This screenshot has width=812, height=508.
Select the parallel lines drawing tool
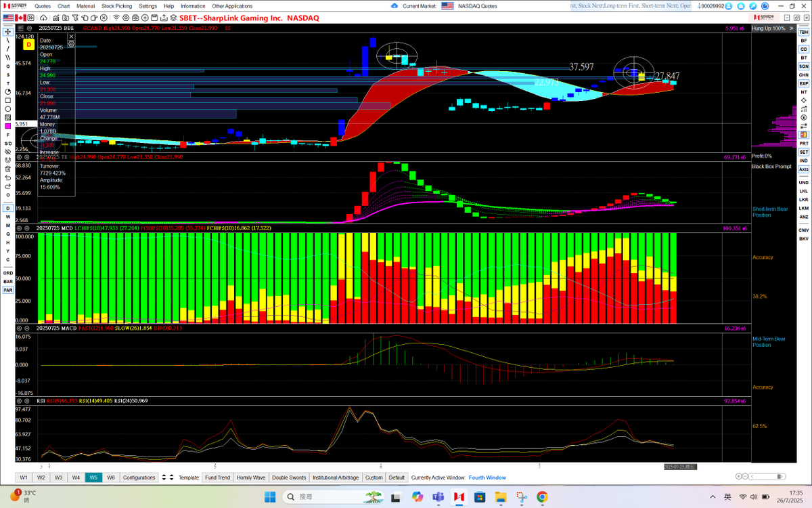(8, 57)
